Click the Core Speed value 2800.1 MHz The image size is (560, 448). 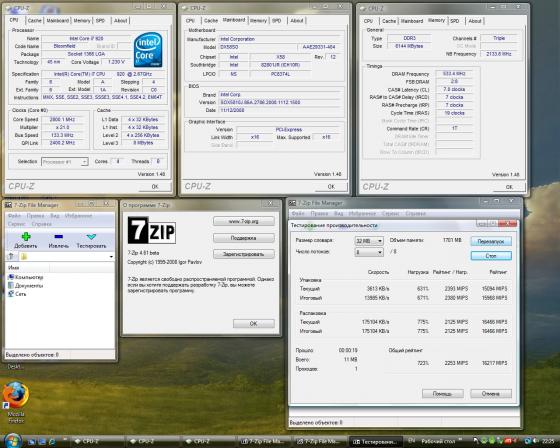[62, 119]
